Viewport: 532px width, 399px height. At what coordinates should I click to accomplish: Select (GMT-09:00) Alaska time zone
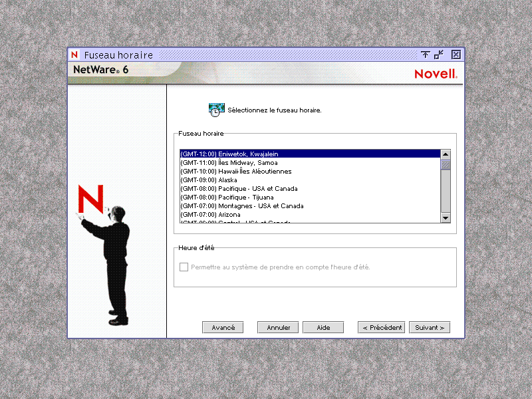[310, 180]
